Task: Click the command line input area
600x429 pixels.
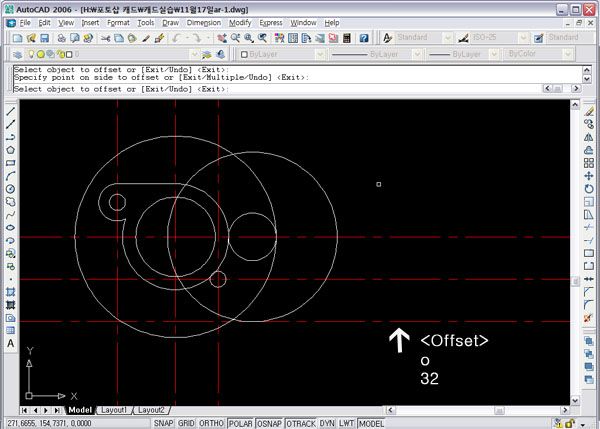Action: tap(277, 89)
